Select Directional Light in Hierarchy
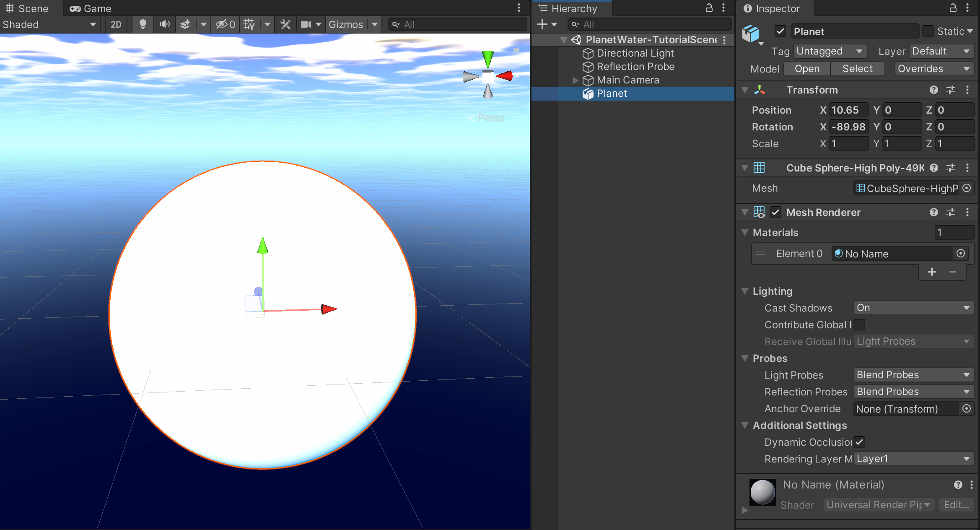The width and height of the screenshot is (980, 530). [x=635, y=53]
